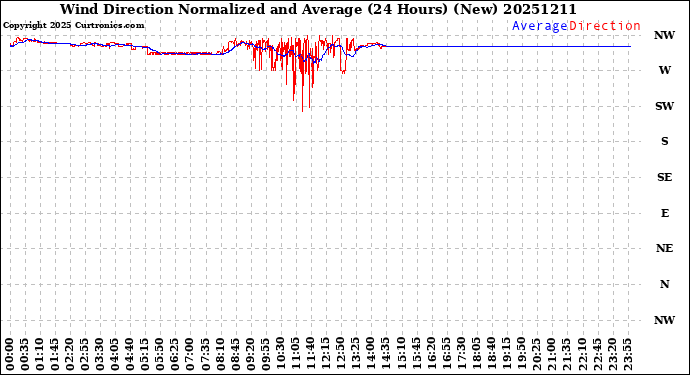Click the time label '03:30'

point(99,355)
